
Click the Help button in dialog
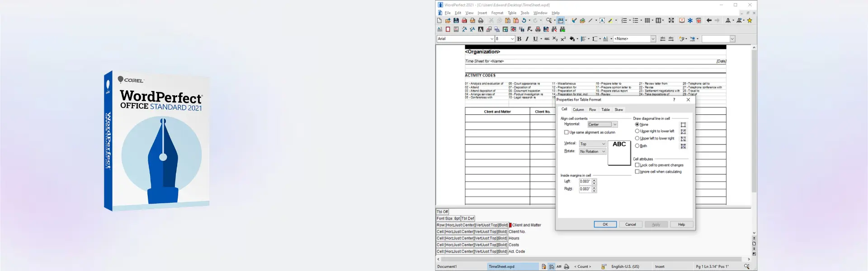681,224
